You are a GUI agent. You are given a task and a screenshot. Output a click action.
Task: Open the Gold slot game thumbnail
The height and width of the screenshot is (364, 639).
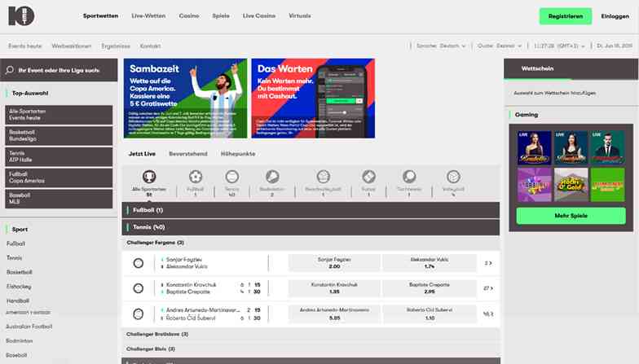coord(571,185)
